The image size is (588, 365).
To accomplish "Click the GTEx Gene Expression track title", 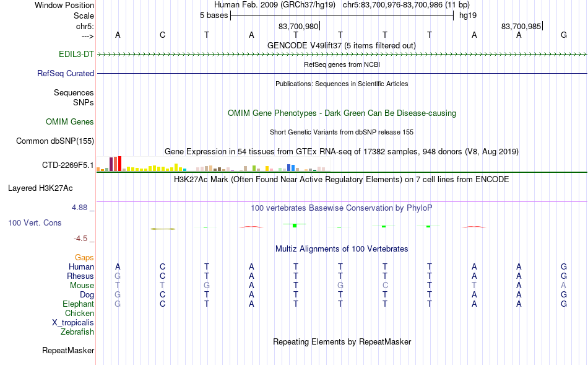I will pos(342,151).
